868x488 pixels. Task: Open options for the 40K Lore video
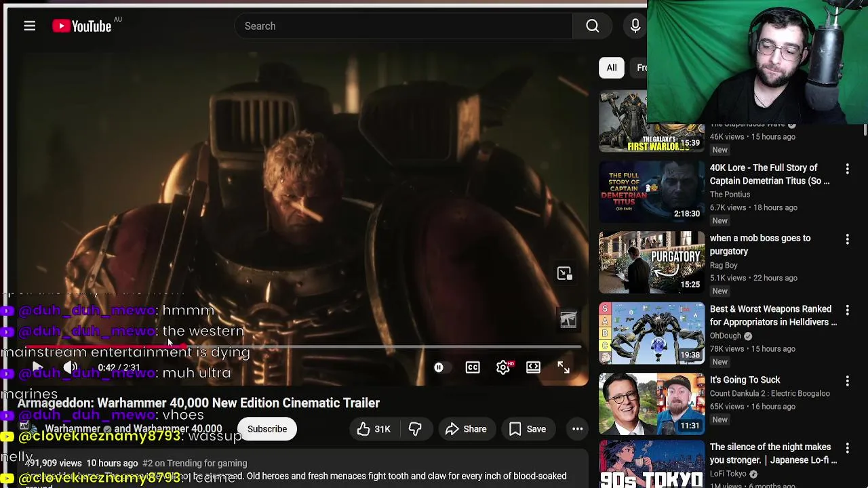click(847, 168)
